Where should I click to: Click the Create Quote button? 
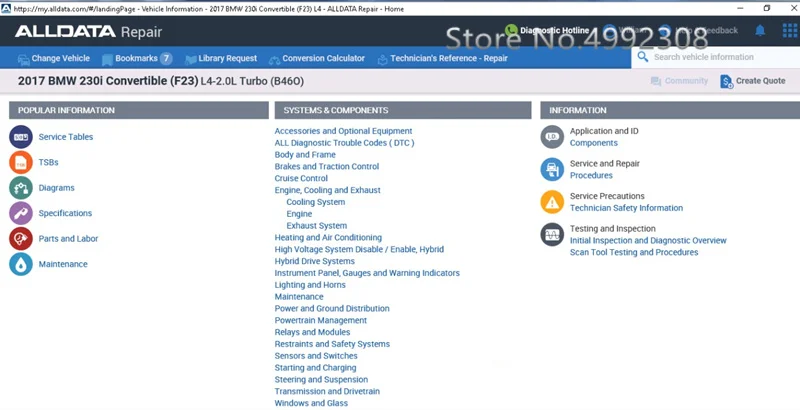[x=753, y=81]
